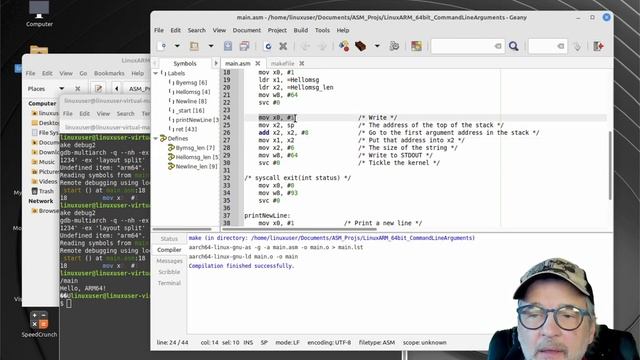Select the Symbols sidebar tab

[185, 63]
